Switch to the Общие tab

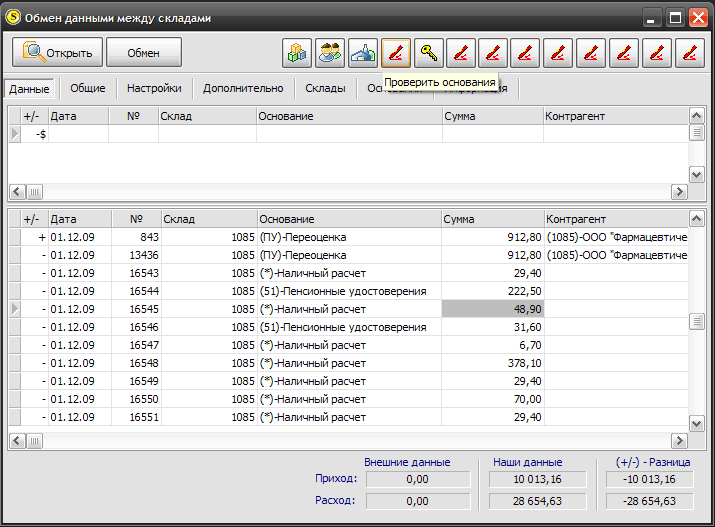coord(88,88)
